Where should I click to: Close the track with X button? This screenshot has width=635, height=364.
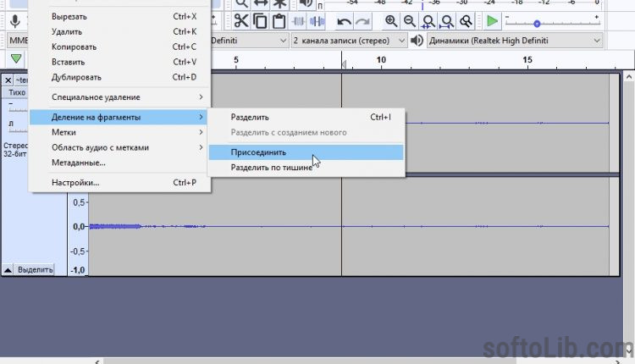point(8,80)
